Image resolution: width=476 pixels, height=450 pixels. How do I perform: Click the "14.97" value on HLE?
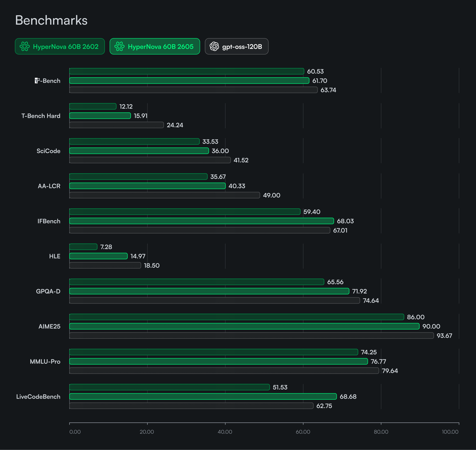(138, 256)
